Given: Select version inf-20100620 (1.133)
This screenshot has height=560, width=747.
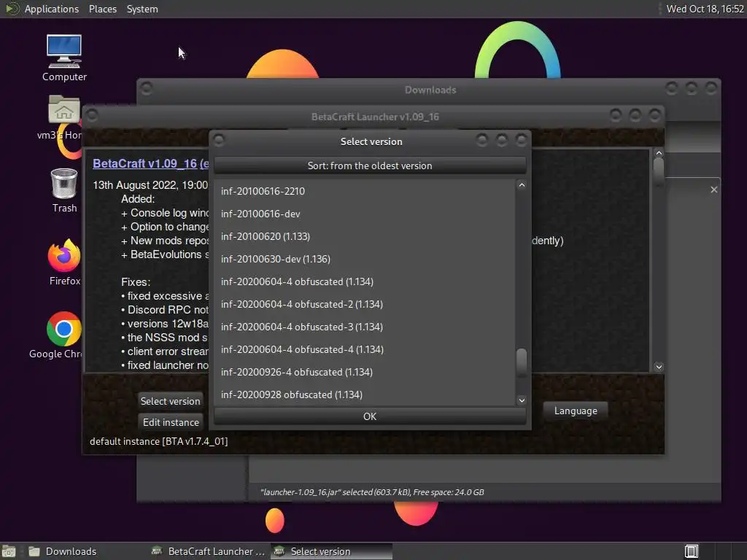Looking at the screenshot, I should coord(365,236).
